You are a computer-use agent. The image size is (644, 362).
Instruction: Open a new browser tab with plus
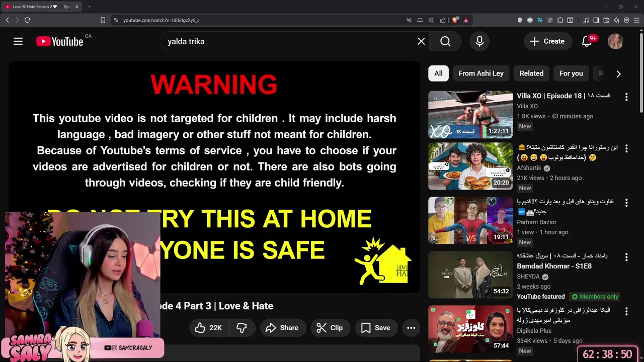click(x=89, y=7)
